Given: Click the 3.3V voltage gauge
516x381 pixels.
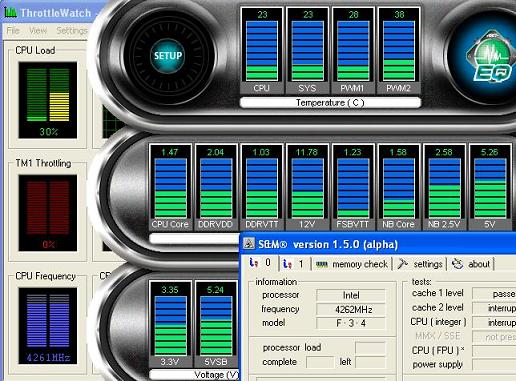Looking at the screenshot, I should [x=170, y=324].
